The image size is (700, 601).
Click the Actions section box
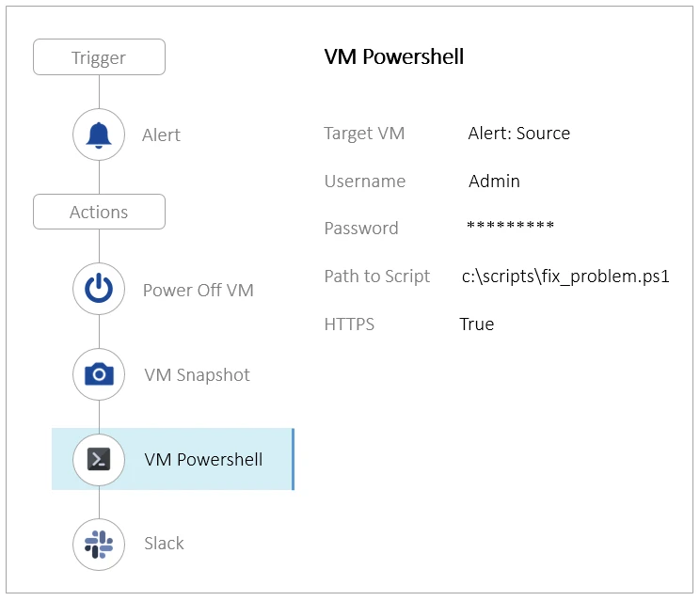99,212
